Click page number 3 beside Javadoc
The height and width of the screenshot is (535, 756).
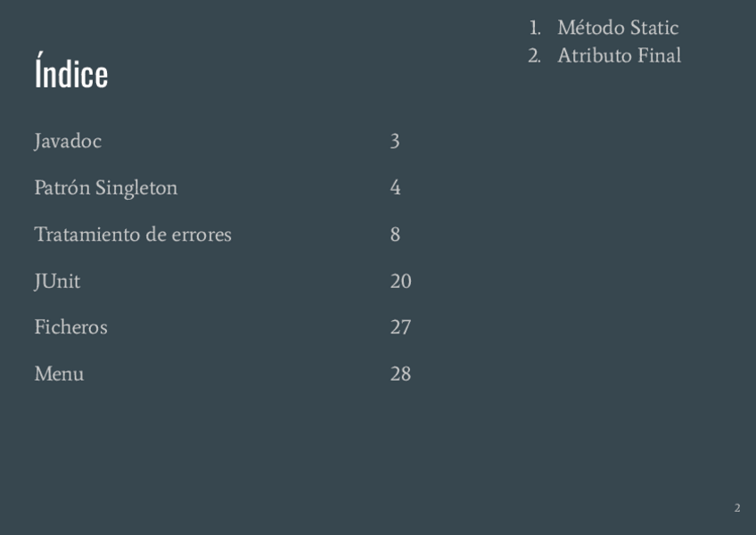point(395,141)
